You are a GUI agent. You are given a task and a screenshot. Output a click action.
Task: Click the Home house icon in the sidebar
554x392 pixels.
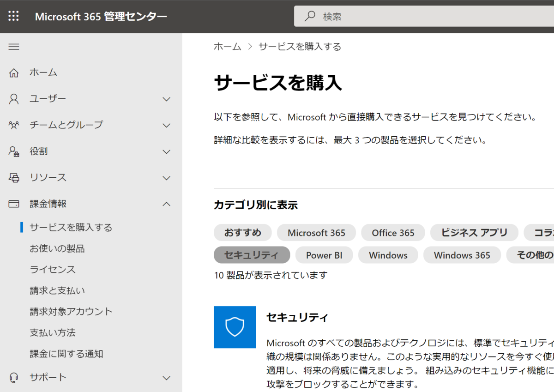(x=14, y=72)
